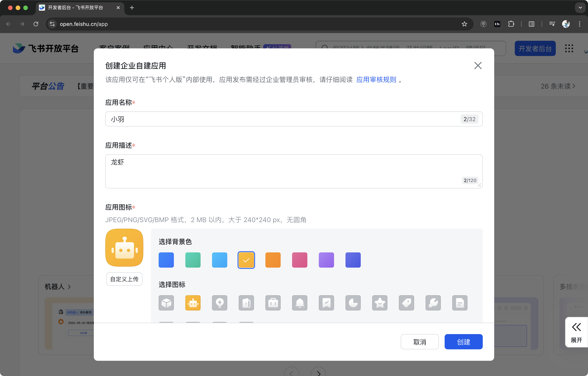Select the purple background color
588x376 pixels.
[326, 260]
